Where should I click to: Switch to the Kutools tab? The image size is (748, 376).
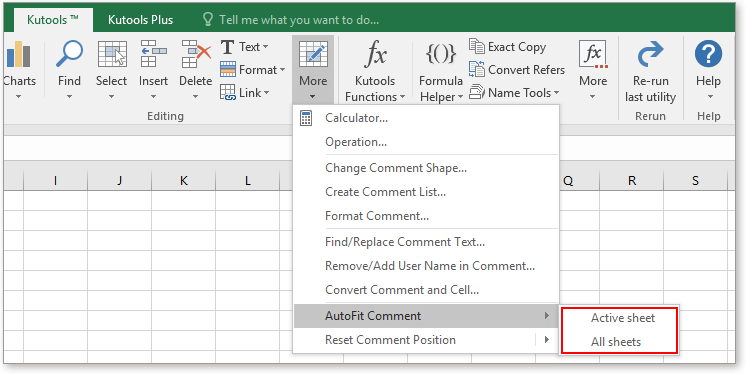(53, 20)
